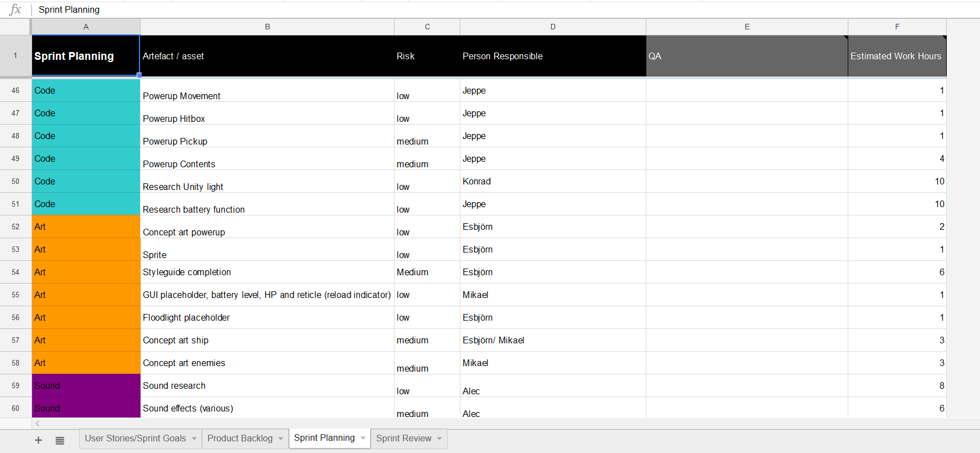Open Sprint Review tab dropdown arrow
The height and width of the screenshot is (453, 980).
(439, 439)
